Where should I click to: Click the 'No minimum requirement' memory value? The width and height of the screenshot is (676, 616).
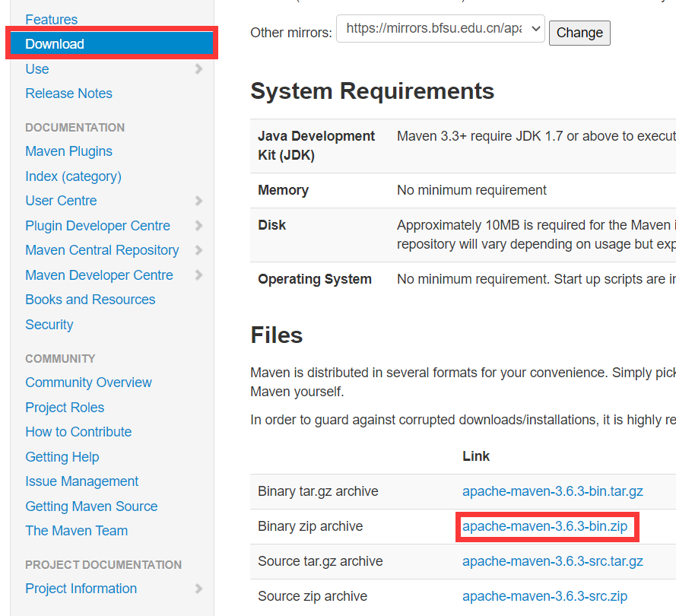(471, 190)
